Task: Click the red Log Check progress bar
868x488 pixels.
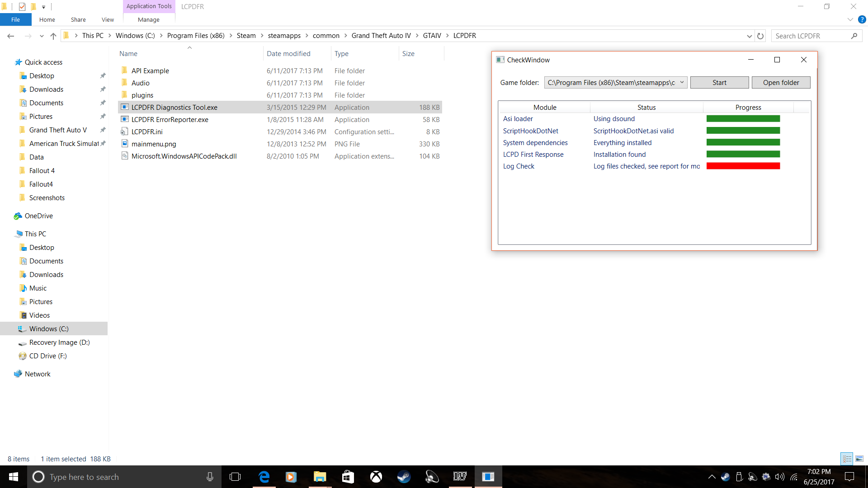Action: 743,166
